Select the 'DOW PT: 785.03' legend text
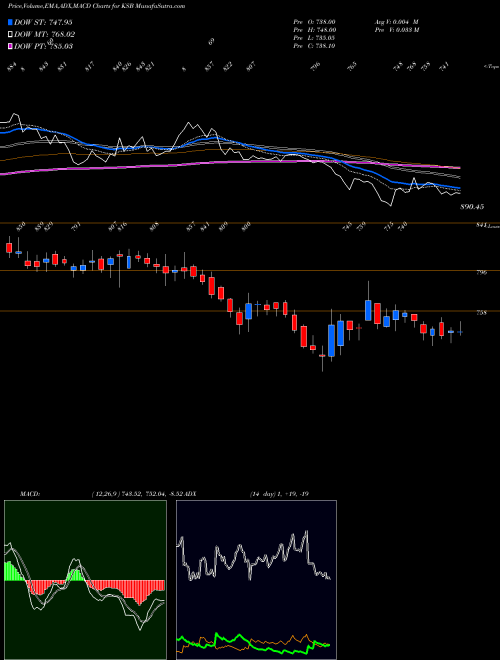 [x=44, y=46]
